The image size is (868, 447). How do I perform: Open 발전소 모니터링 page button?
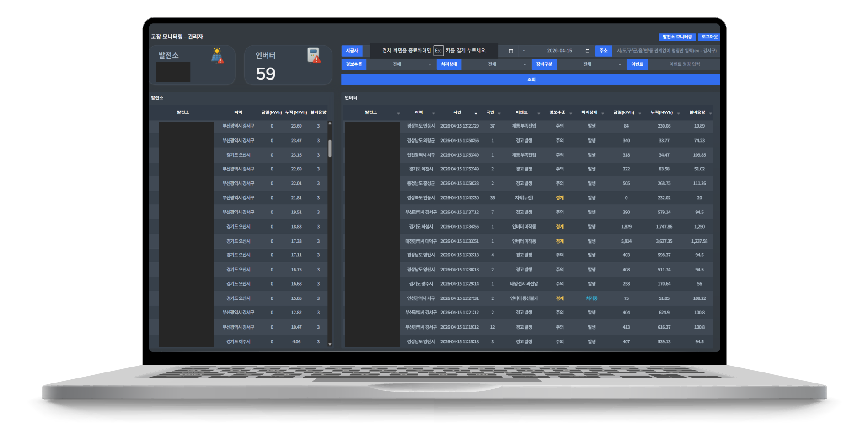pyautogui.click(x=677, y=37)
